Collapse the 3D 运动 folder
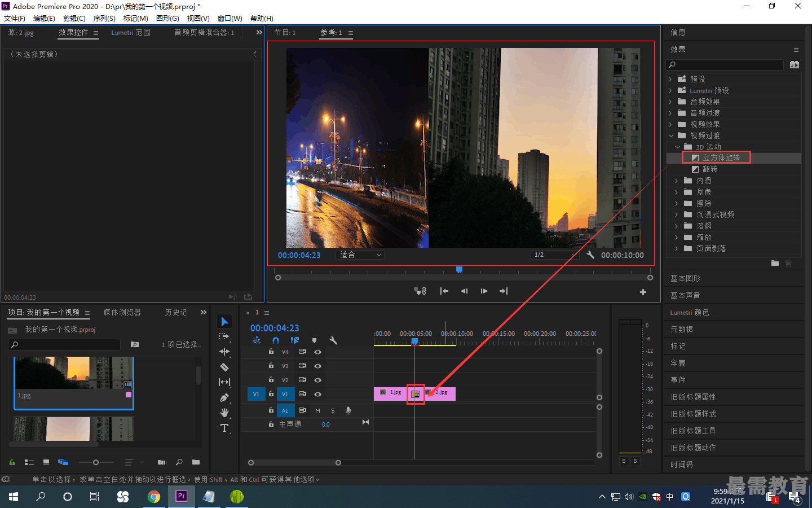 coord(677,147)
